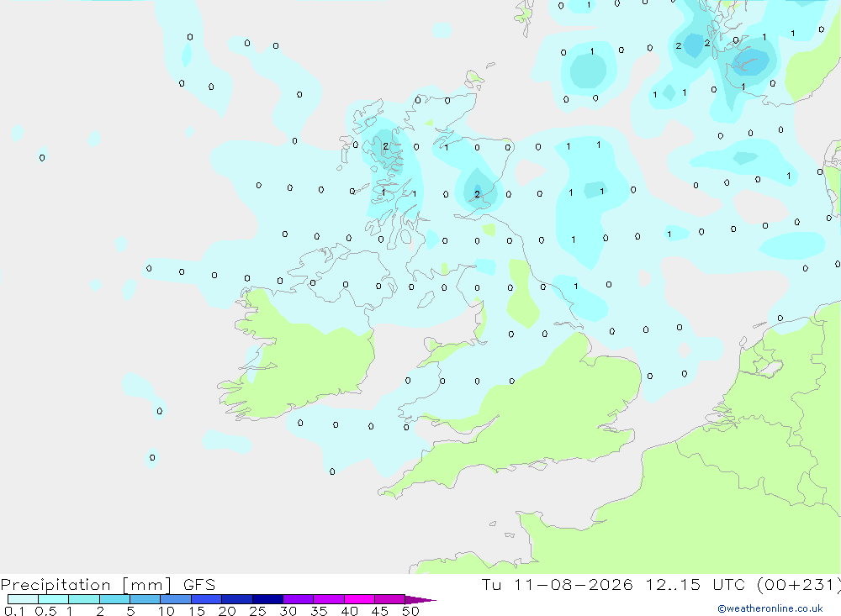Viewport: 841px width, 616px height.
Task: Click the '25' legend scale label
Action: click(x=257, y=611)
